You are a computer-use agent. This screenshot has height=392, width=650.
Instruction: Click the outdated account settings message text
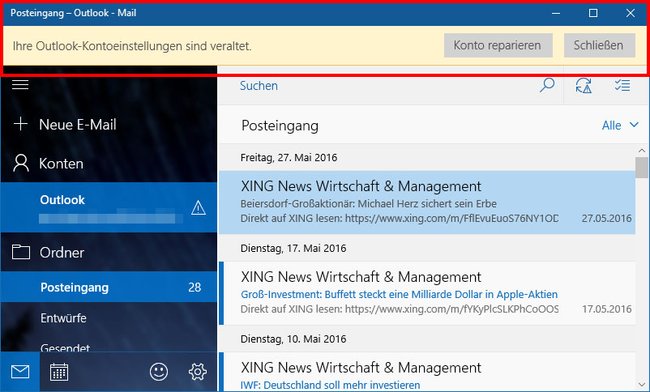click(132, 46)
